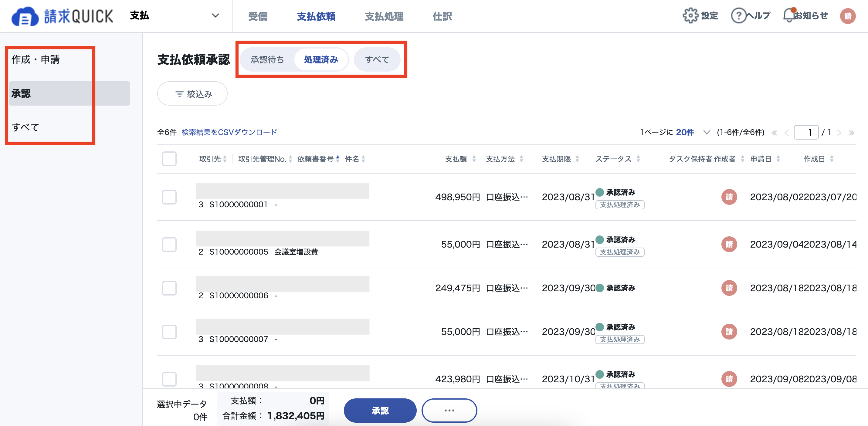The height and width of the screenshot is (426, 868).
Task: Go to the last page arrow
Action: tap(852, 133)
